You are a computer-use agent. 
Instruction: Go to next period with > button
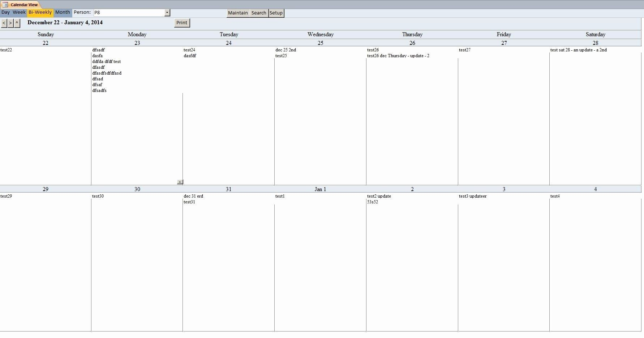pos(10,23)
